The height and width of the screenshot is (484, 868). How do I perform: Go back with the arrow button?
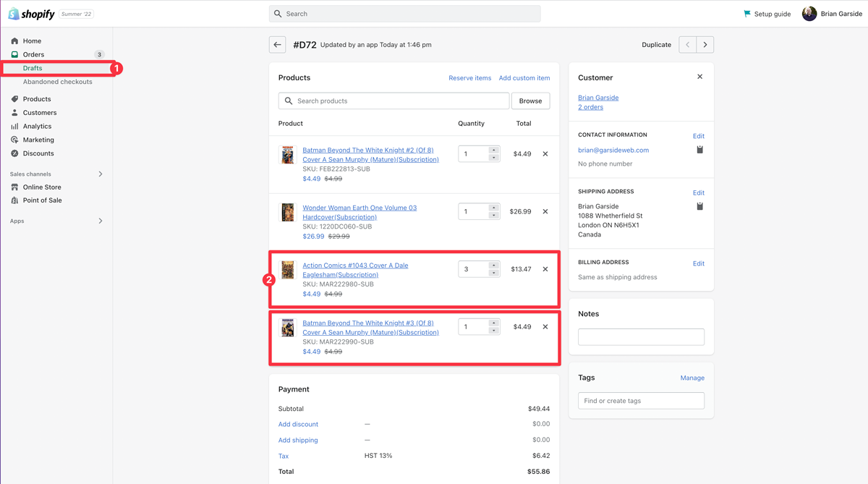tap(278, 45)
